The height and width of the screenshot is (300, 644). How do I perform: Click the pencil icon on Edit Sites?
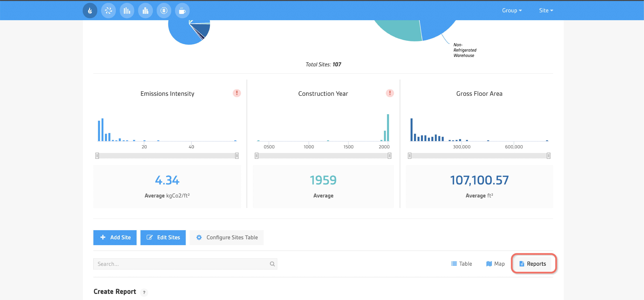pyautogui.click(x=150, y=237)
